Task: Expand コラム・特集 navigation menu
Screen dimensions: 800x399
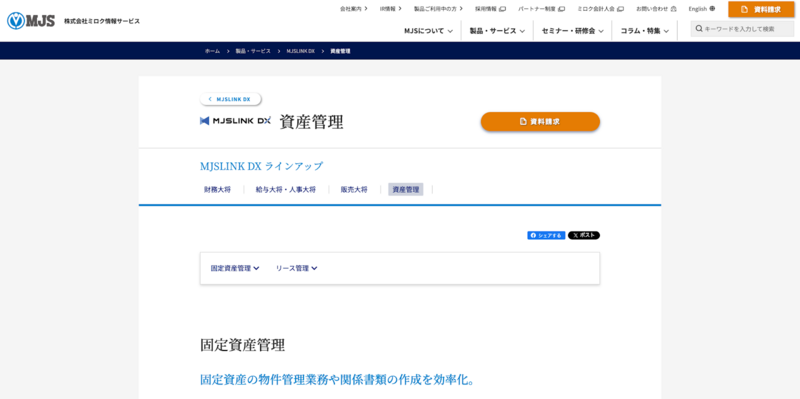Action: click(x=644, y=31)
